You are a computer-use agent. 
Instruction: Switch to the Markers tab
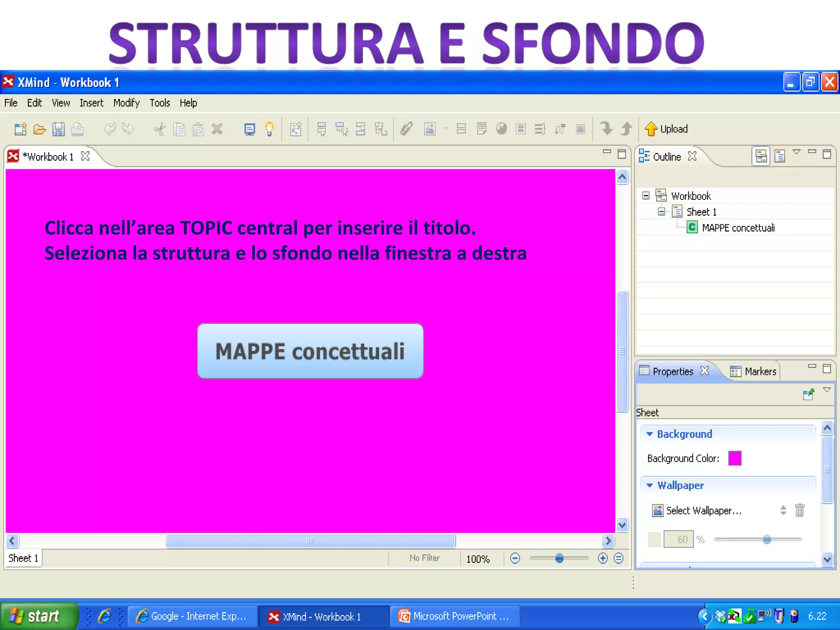(x=754, y=371)
